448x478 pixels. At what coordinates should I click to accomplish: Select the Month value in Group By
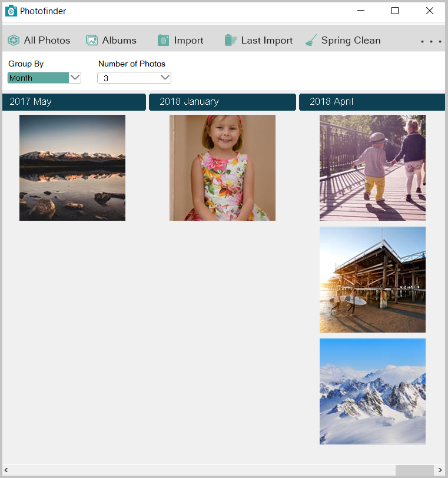coord(38,78)
